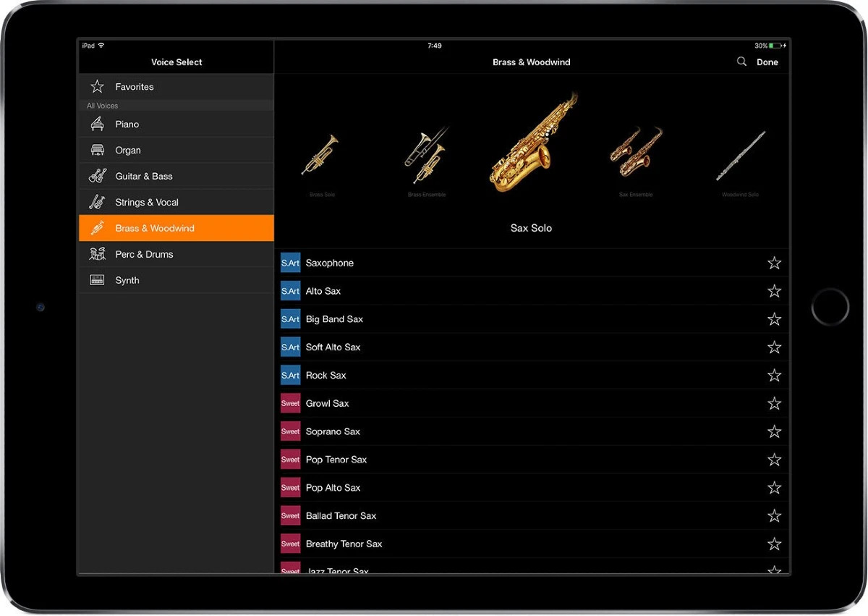Toggle favorite star for Big Band Sax

[774, 319]
